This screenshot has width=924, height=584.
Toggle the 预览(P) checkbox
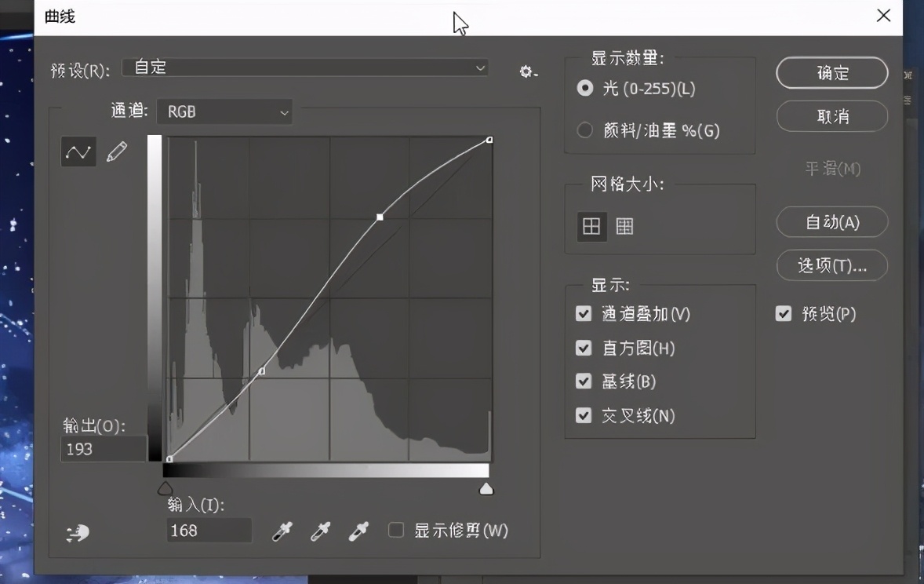tap(783, 313)
